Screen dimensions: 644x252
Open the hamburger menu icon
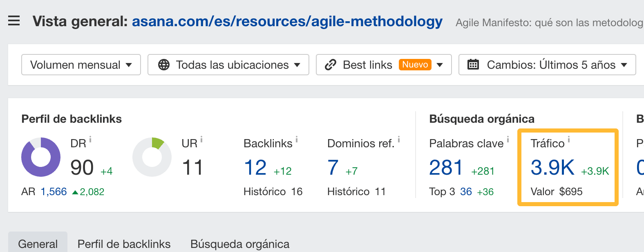(x=14, y=20)
